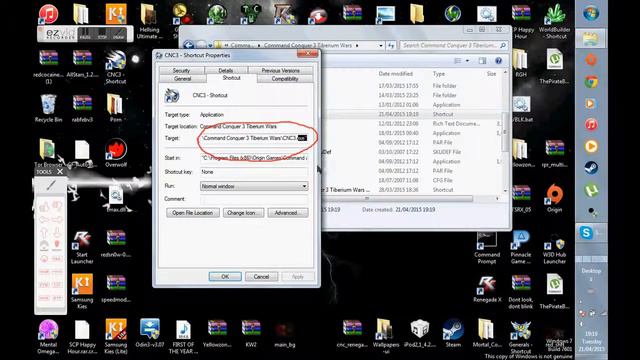
Task: Open Mental Omega desktop shortcut
Action: [x=48, y=337]
